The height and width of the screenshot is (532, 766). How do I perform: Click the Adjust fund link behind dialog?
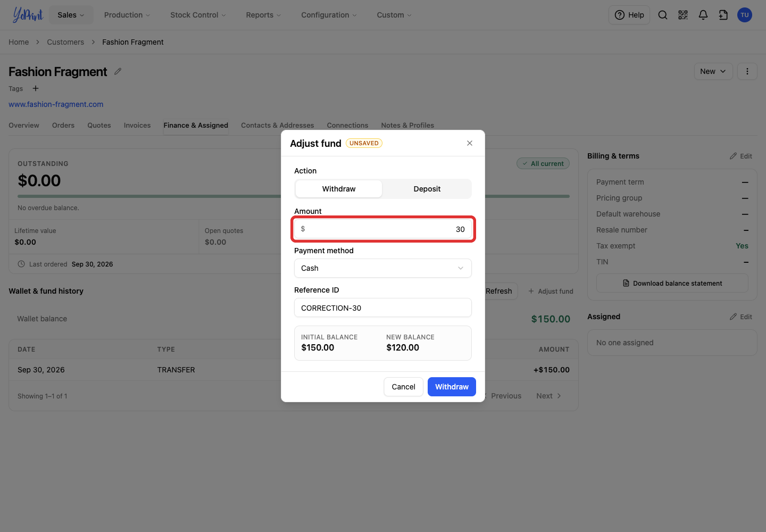551,291
